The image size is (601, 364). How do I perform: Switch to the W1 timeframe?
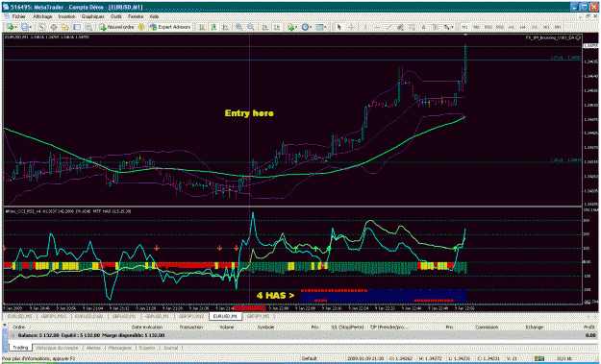[x=546, y=27]
